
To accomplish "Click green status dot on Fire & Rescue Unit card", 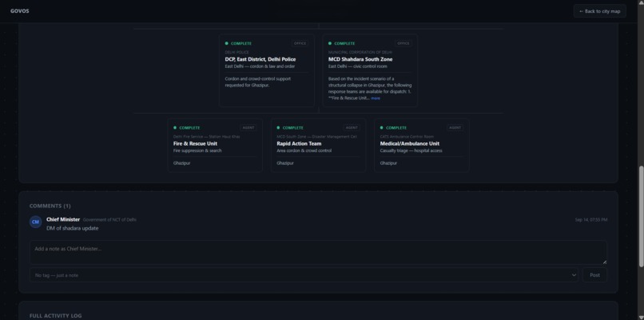I will pos(175,127).
